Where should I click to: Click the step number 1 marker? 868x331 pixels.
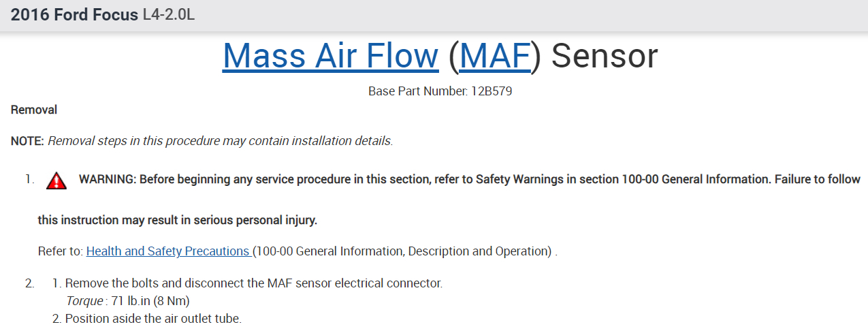pos(29,179)
